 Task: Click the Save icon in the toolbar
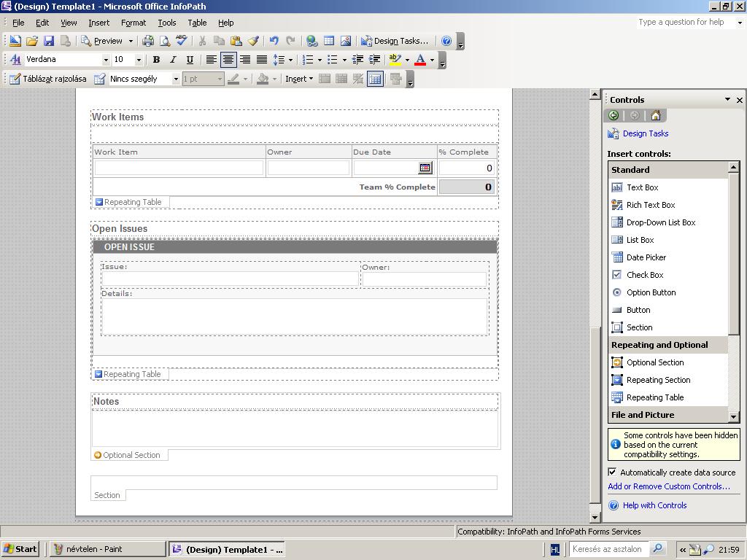click(x=49, y=42)
